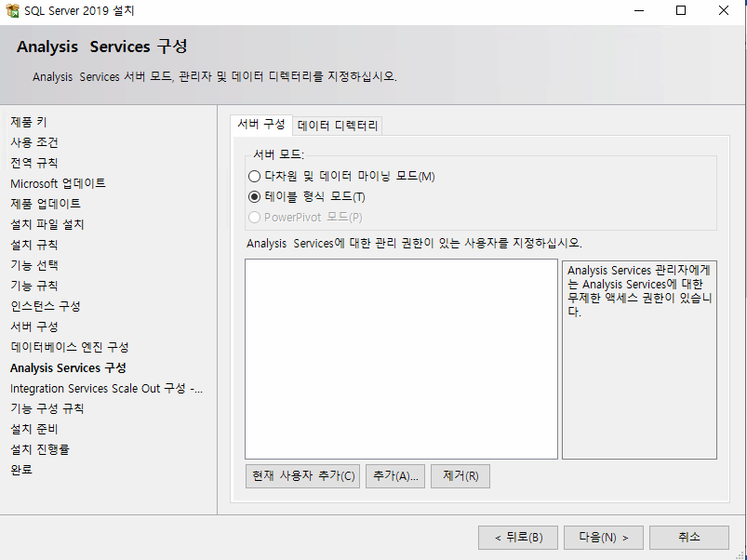Click the SQL Server setup title bar icon

click(x=12, y=10)
